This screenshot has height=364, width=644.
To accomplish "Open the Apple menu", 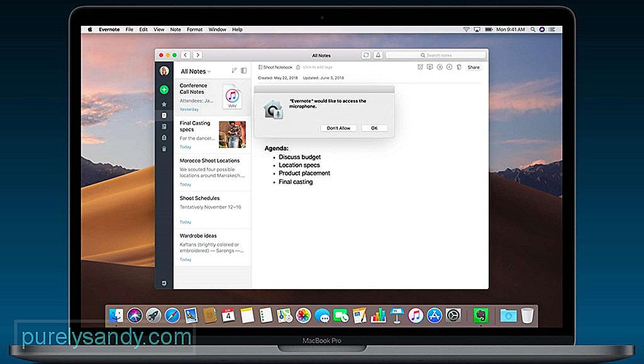I will pyautogui.click(x=90, y=29).
